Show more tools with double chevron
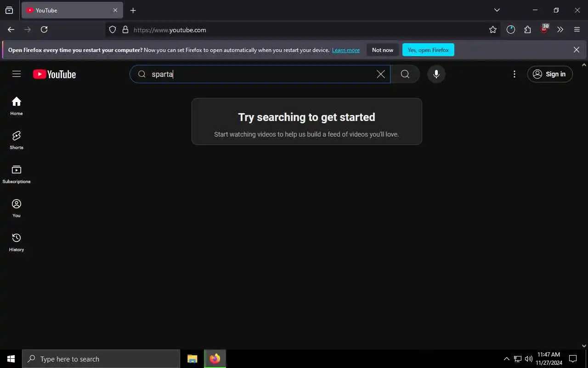Screen dimensions: 588x368 (x=560, y=29)
